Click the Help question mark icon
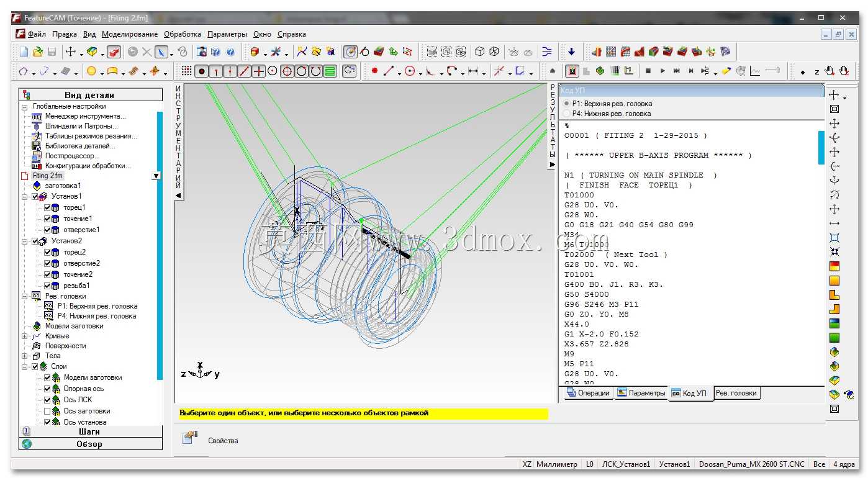 (x=230, y=52)
